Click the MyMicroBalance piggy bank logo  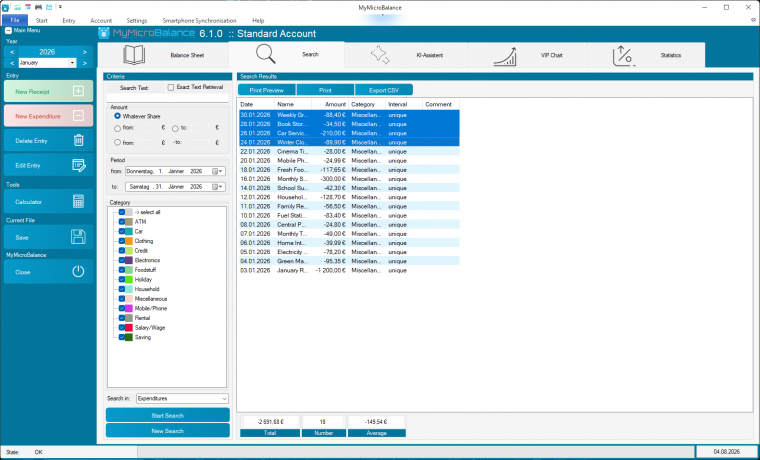click(x=104, y=33)
